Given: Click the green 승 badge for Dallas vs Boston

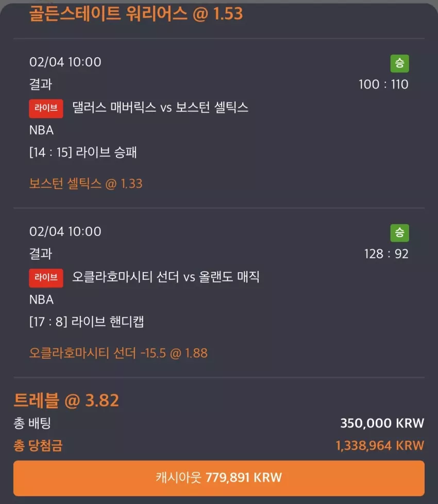Looking at the screenshot, I should click(x=399, y=63).
